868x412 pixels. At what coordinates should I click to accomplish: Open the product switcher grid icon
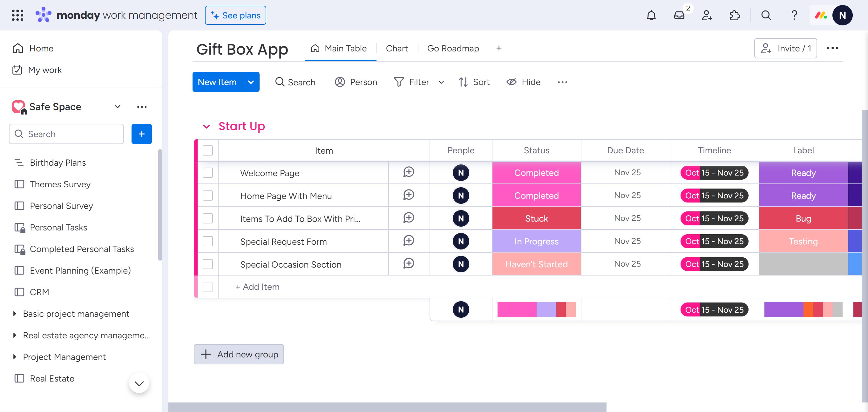click(x=17, y=16)
